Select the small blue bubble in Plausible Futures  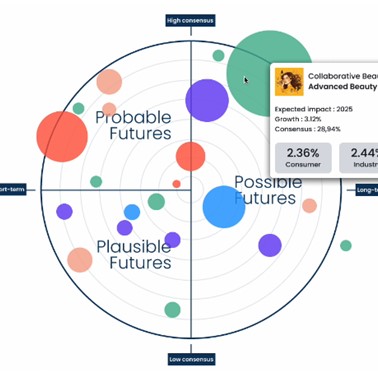pyautogui.click(x=132, y=212)
